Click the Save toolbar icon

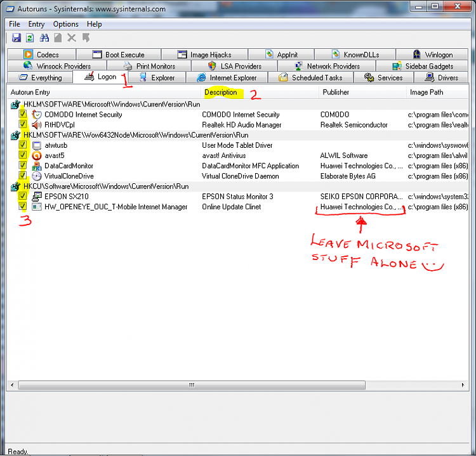click(x=16, y=38)
